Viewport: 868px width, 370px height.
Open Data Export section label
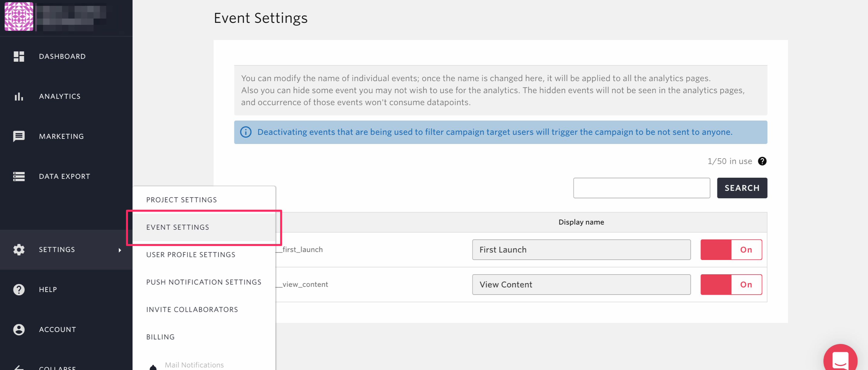tap(65, 176)
